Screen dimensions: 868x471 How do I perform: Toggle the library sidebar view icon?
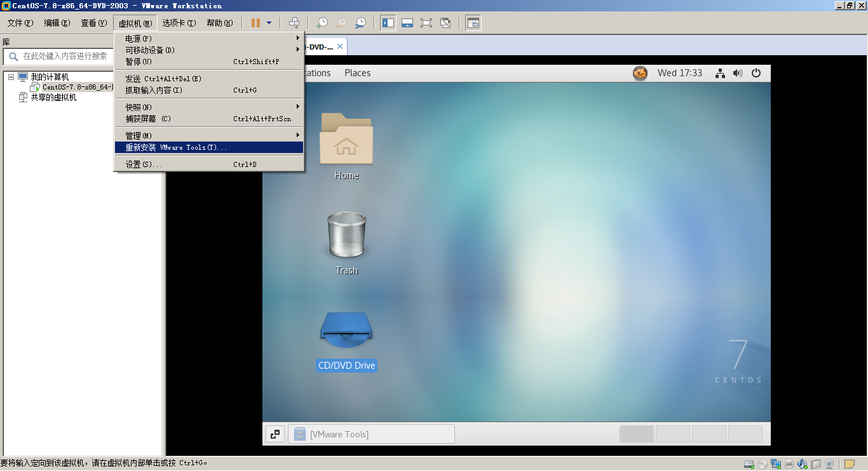click(x=388, y=23)
